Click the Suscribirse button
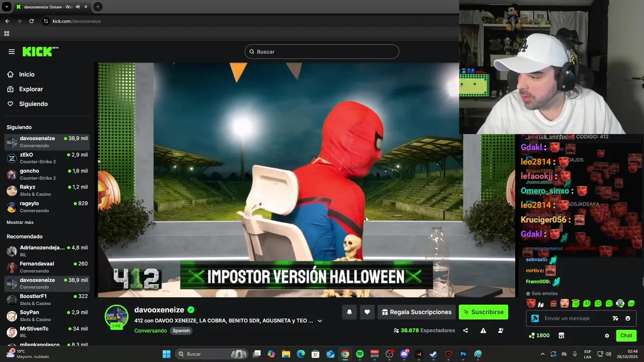This screenshot has height=362, width=644. pyautogui.click(x=484, y=312)
